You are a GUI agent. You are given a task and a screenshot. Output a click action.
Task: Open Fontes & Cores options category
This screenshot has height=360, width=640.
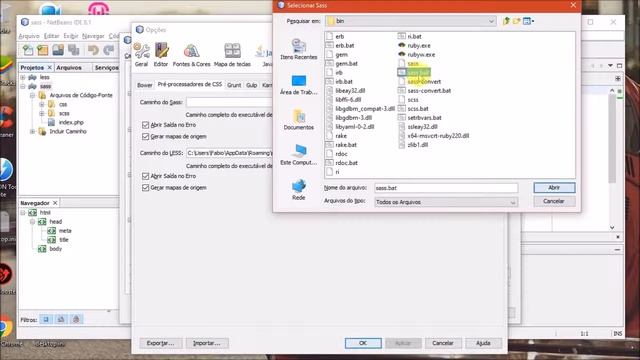click(191, 55)
